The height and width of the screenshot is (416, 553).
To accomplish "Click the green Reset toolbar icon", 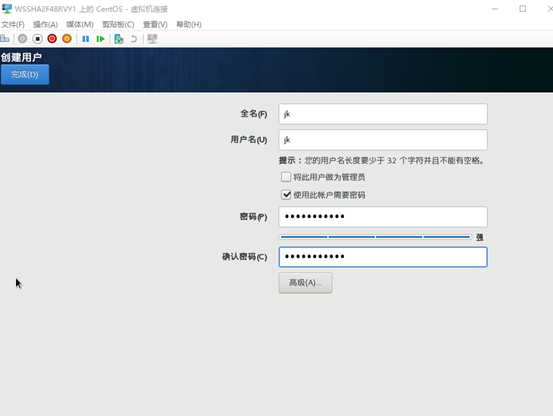I will (101, 39).
